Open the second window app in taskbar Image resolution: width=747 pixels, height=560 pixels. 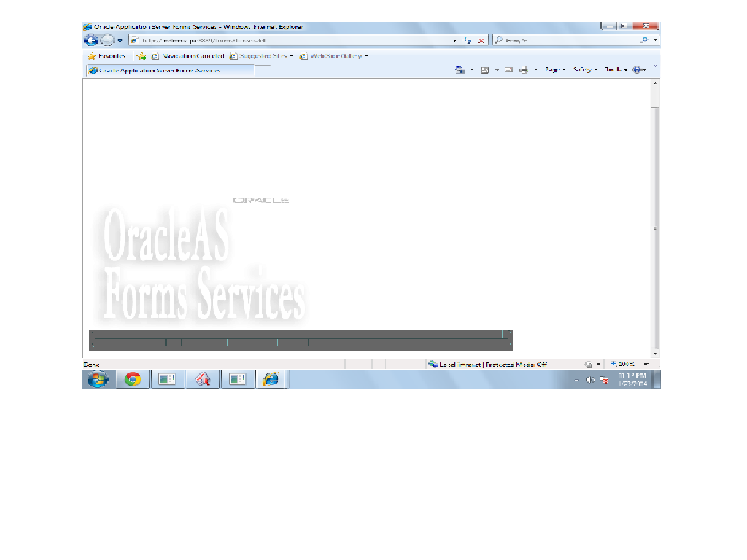[x=237, y=379]
